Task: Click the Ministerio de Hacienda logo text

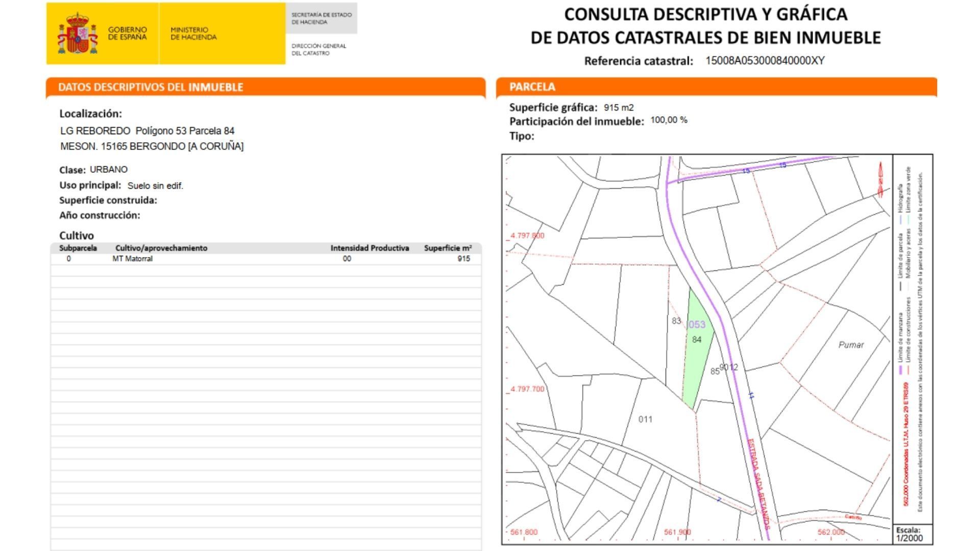Action: [x=193, y=34]
